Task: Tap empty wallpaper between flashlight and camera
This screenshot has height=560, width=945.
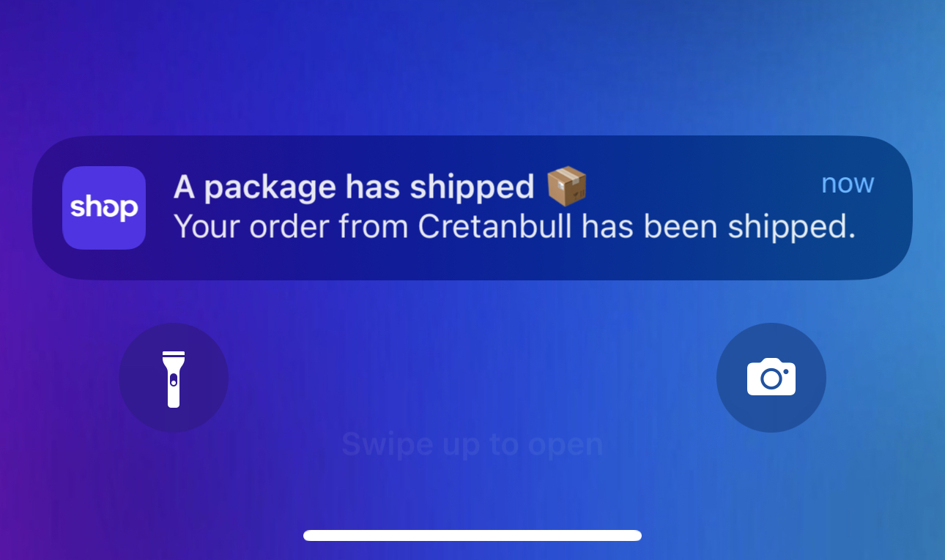Action: 472,366
